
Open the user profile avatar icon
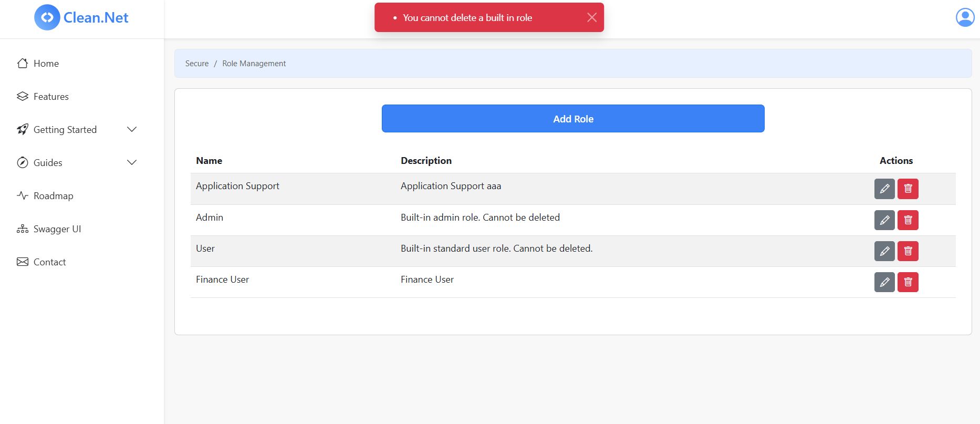point(965,17)
